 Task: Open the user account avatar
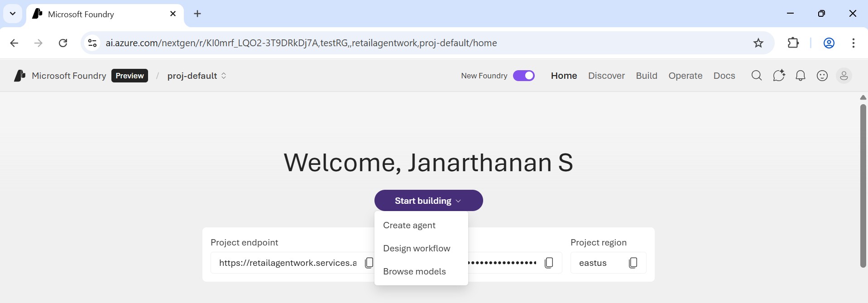(x=844, y=76)
